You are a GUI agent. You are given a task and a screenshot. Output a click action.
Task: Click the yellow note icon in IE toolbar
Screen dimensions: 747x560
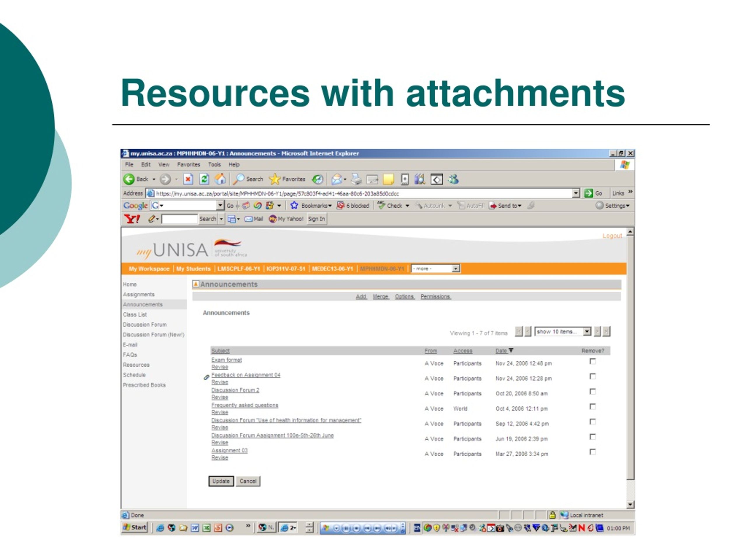coord(388,179)
